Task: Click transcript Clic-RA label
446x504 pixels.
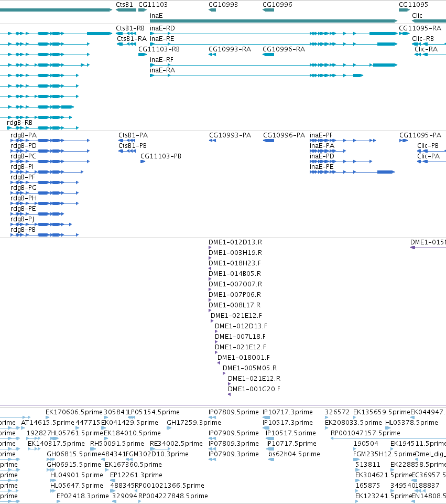Action: 426,49
